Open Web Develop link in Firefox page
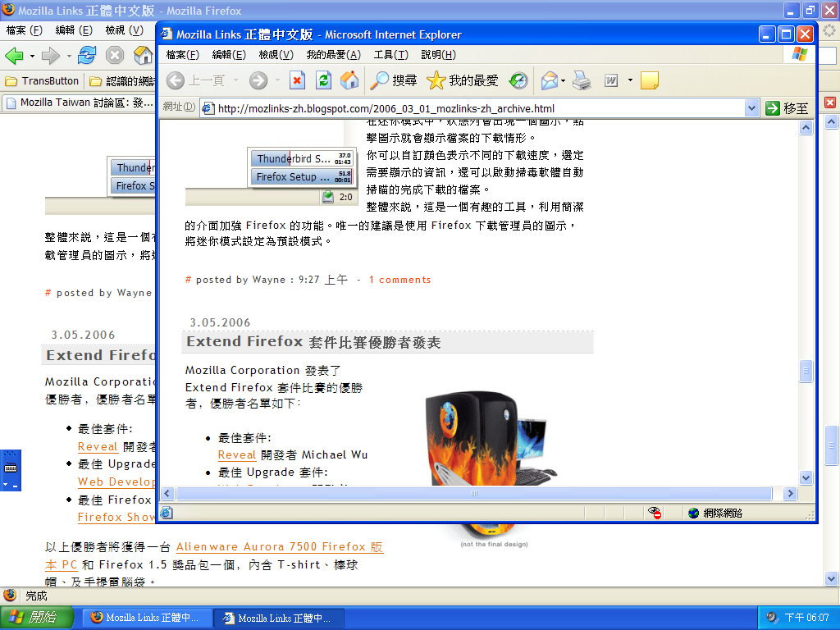This screenshot has height=630, width=840. point(116,482)
